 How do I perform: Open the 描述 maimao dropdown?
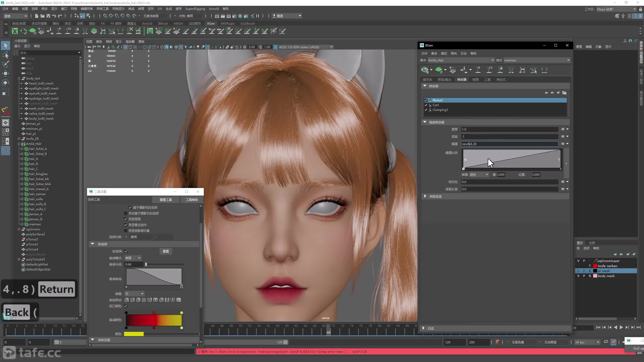click(x=537, y=60)
